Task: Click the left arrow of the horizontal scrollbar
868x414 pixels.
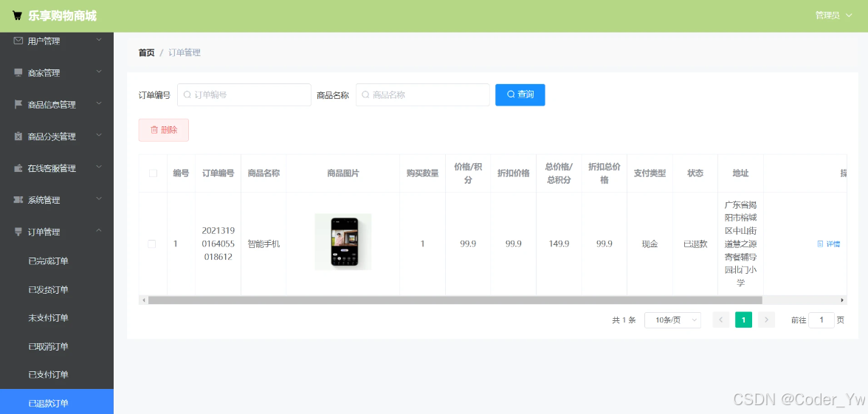Action: click(x=144, y=300)
